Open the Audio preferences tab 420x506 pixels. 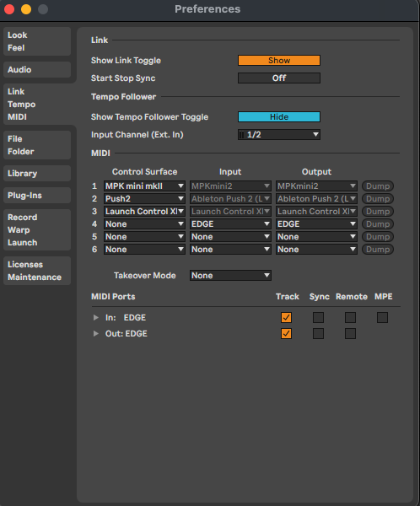pyautogui.click(x=37, y=70)
